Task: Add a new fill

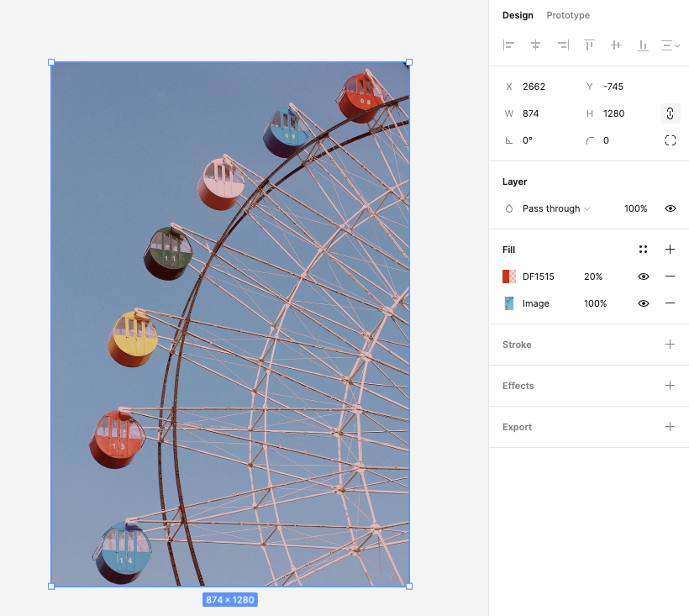Action: 671,250
